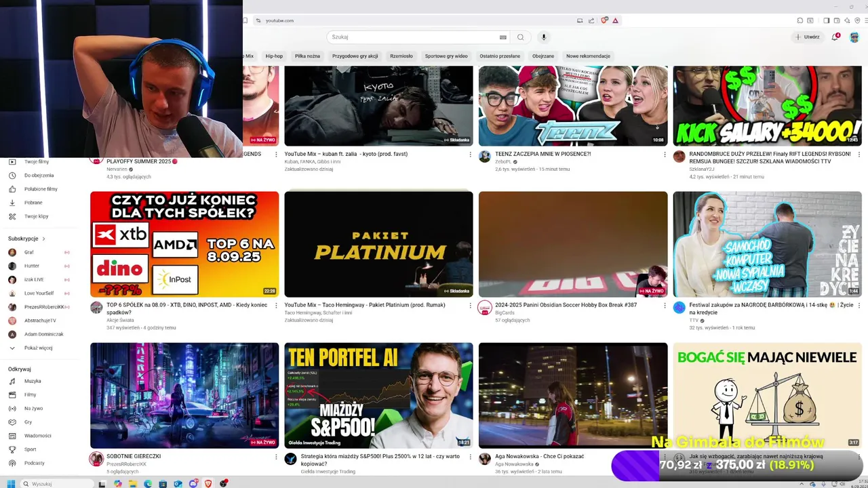Open the Do obejrzenia clock icon
The height and width of the screenshot is (488, 868).
click(x=12, y=176)
